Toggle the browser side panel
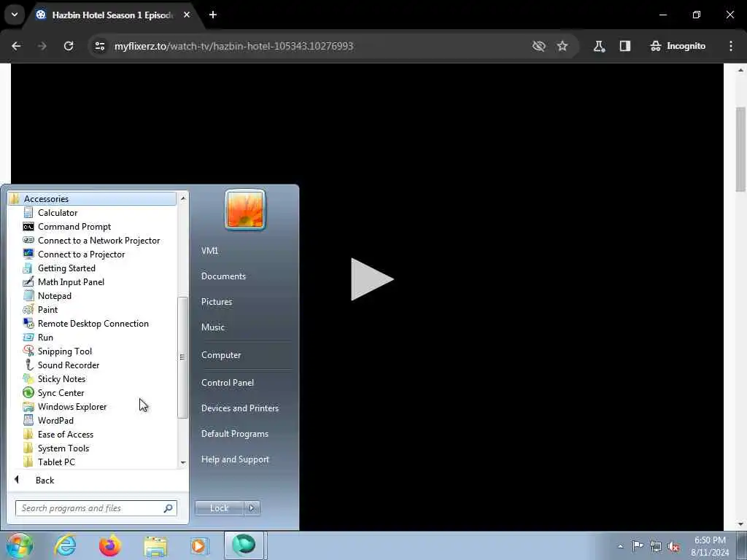The width and height of the screenshot is (747, 560). pos(625,46)
